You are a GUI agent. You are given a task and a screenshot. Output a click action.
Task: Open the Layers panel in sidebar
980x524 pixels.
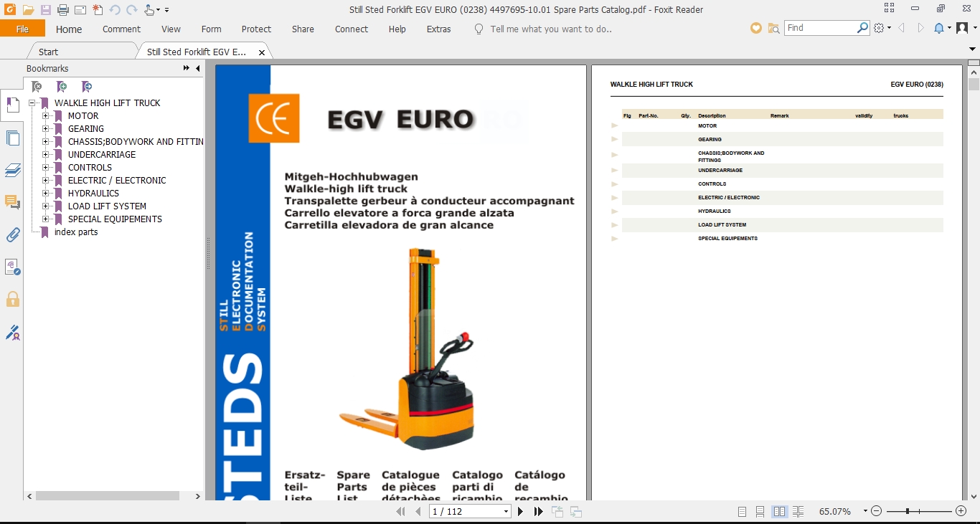[x=13, y=170]
